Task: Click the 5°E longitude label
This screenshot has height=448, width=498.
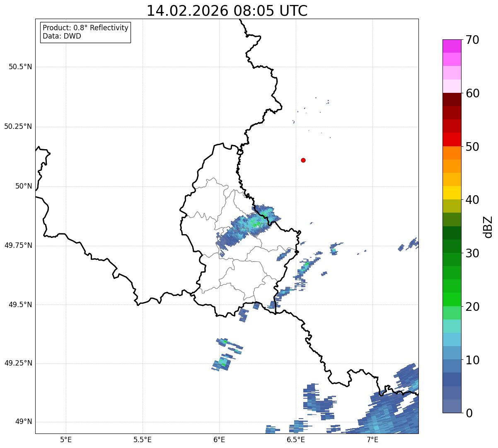Action: tap(66, 440)
